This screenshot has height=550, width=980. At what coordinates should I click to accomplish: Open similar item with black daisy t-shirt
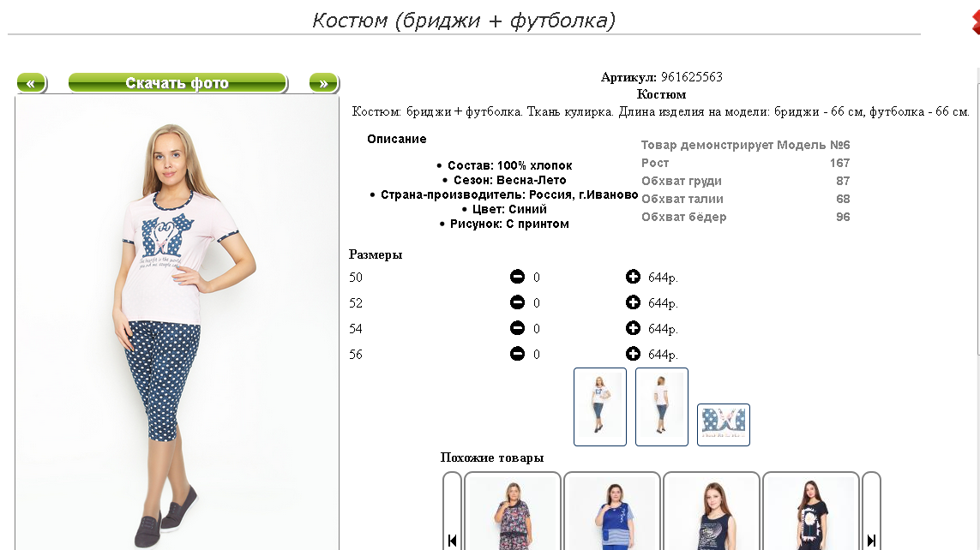[x=810, y=512]
